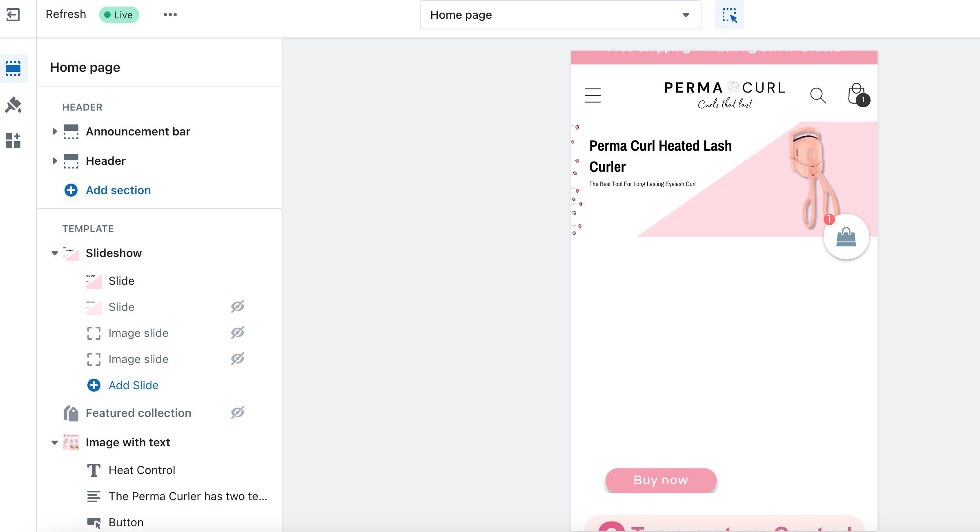Viewport: 980px width, 532px height.
Task: Click the plus icon beside Add Slide
Action: point(94,385)
